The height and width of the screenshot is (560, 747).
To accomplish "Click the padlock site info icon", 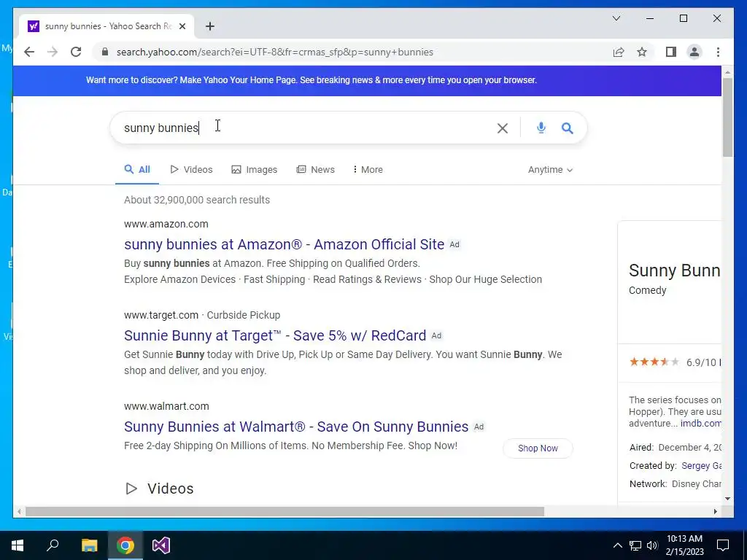I will tap(105, 52).
